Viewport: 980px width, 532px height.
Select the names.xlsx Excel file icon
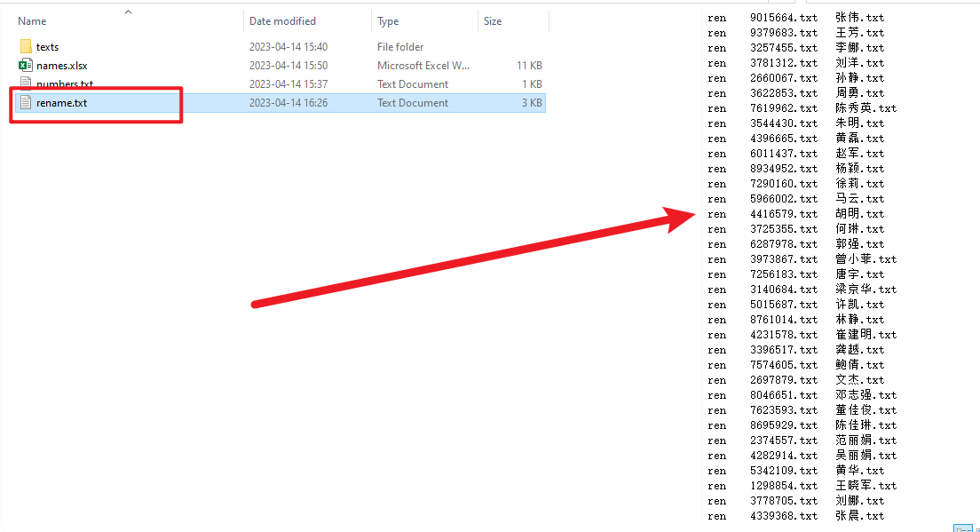pos(25,65)
